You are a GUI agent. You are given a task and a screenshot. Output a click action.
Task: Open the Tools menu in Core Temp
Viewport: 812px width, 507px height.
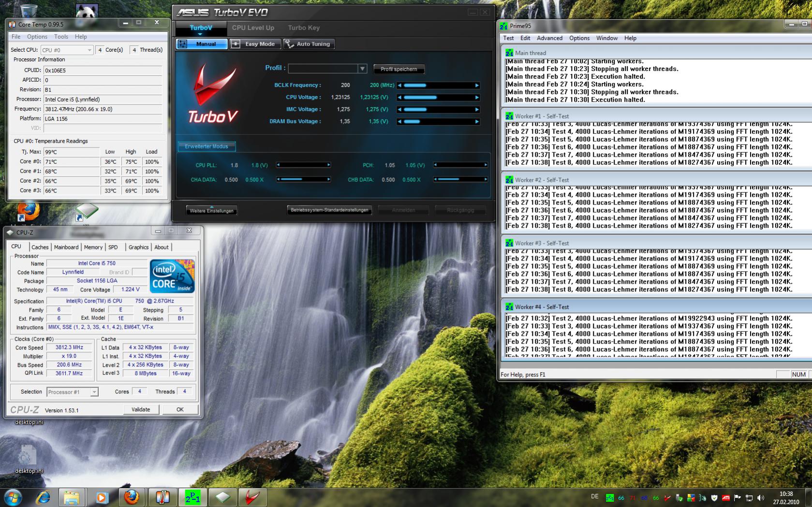pos(61,37)
